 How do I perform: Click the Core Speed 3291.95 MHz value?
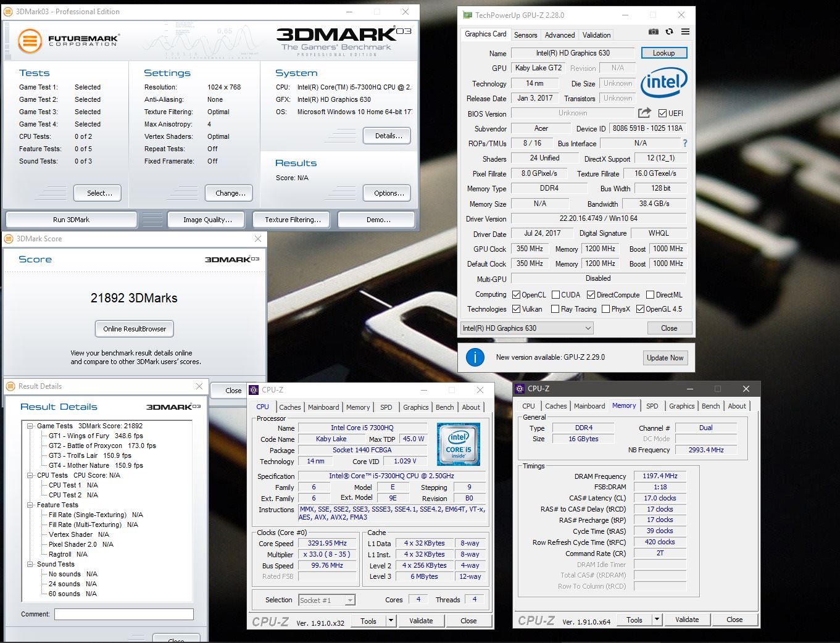click(327, 544)
